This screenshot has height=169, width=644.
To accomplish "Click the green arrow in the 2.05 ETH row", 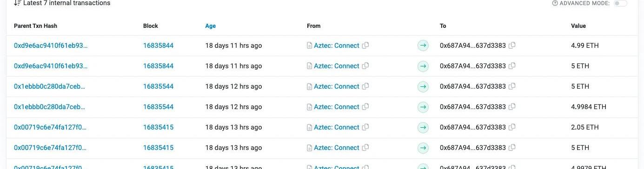I will 423,127.
